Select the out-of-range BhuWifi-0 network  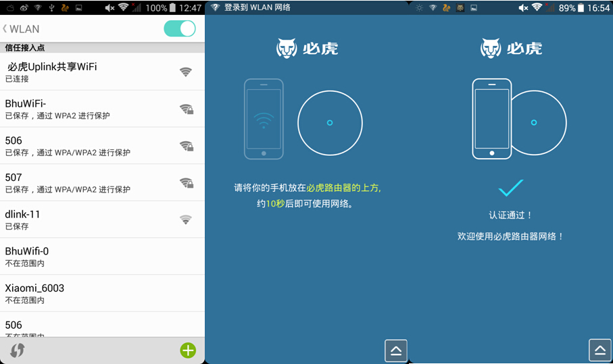103,256
